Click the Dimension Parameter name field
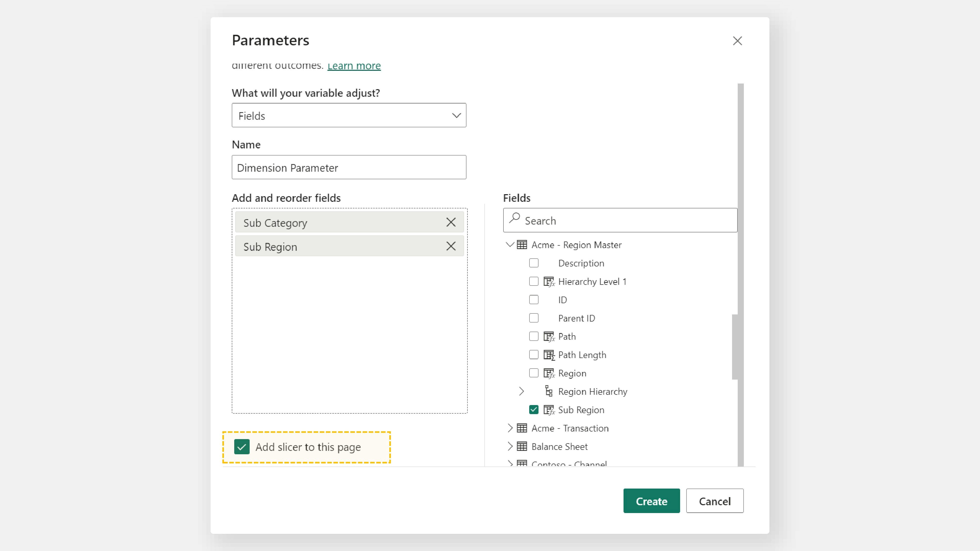 pos(349,167)
